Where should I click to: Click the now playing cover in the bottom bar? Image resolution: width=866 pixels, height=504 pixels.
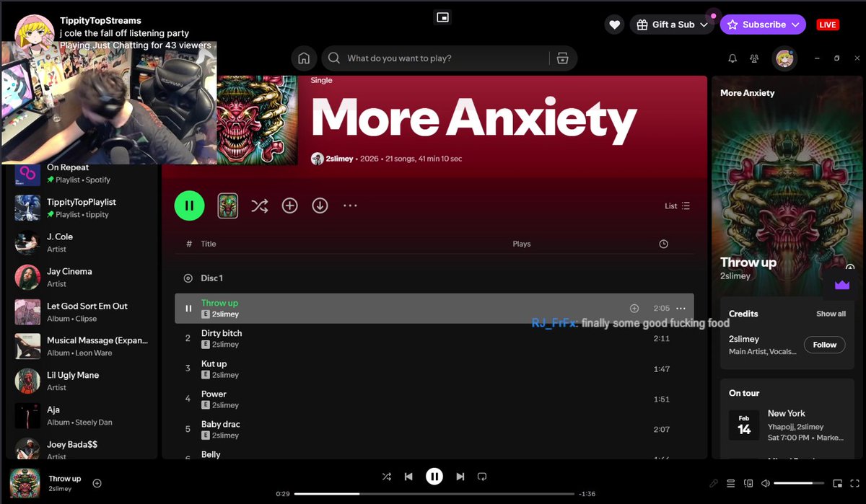(25, 483)
